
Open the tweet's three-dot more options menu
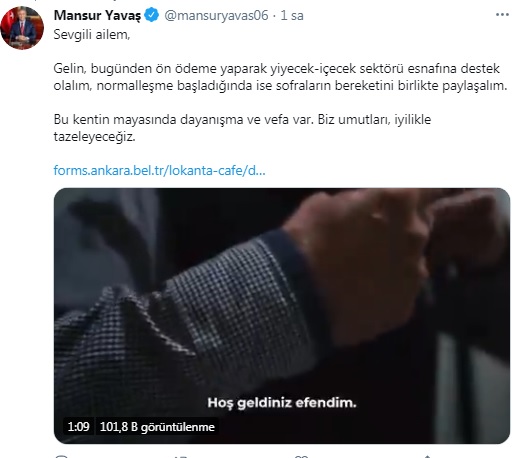tap(502, 15)
